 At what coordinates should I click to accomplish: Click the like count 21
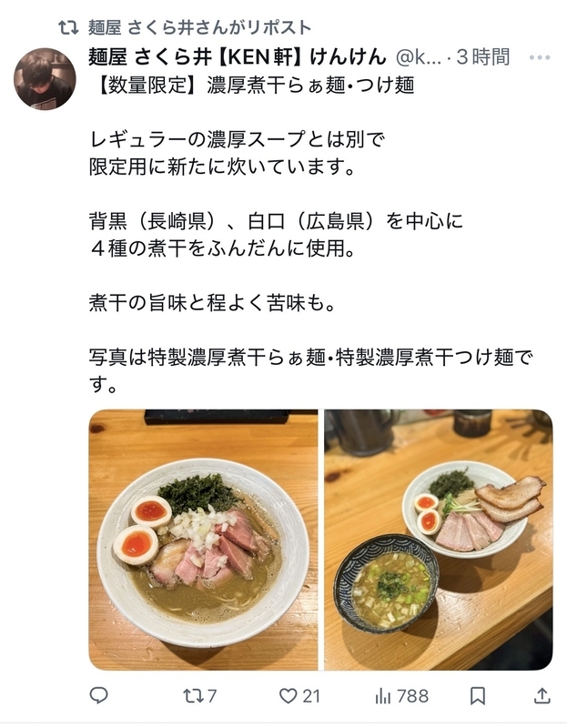pyautogui.click(x=311, y=696)
